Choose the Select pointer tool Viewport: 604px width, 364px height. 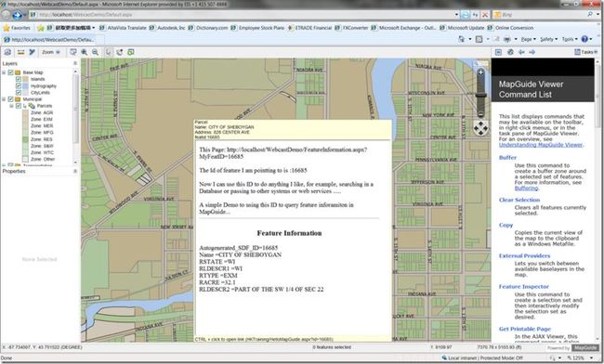point(109,52)
